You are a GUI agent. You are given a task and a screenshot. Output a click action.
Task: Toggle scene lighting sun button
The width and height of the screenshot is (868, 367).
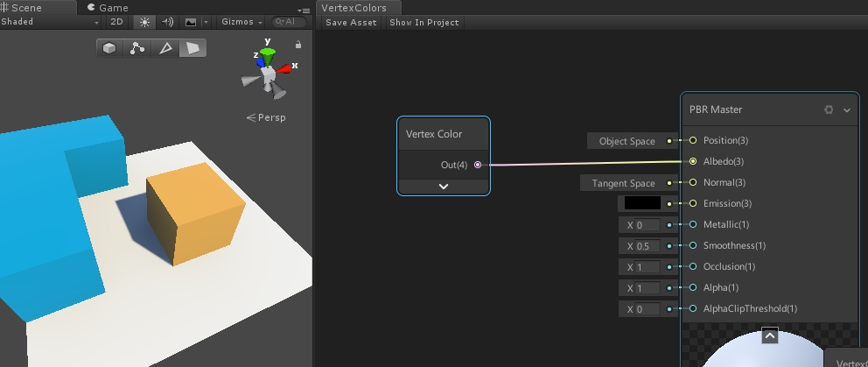tap(144, 22)
